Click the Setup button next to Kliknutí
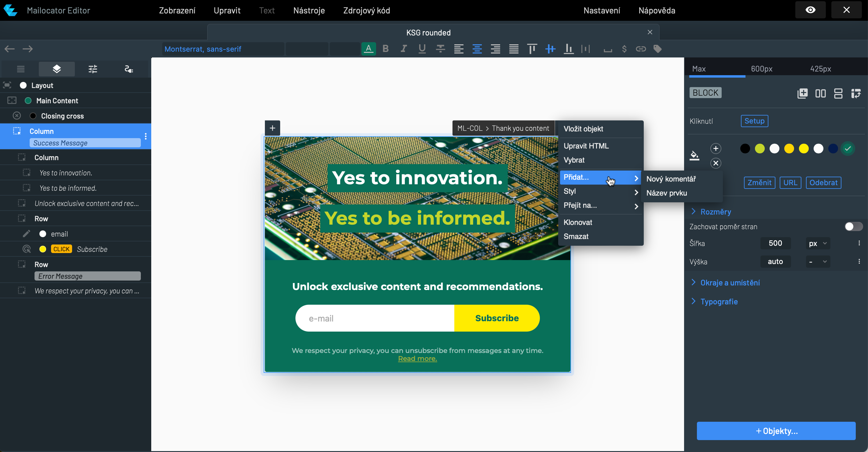Image resolution: width=868 pixels, height=452 pixels. [x=754, y=121]
